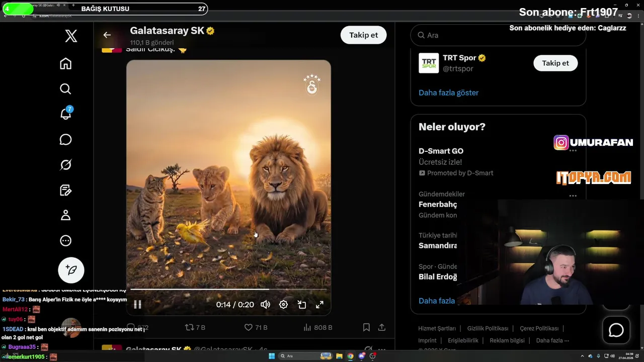Bookmark the Galatasaray post
The width and height of the screenshot is (644, 362).
coord(366,327)
